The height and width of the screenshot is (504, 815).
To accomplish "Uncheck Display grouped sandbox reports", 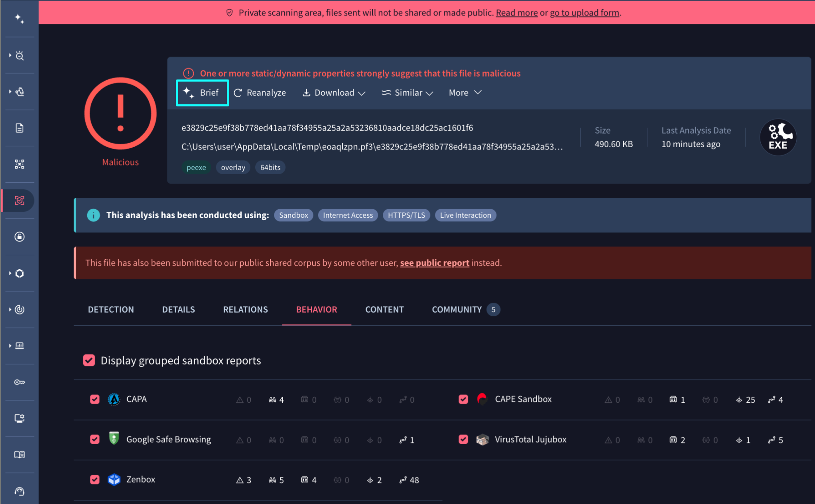I will (x=89, y=360).
